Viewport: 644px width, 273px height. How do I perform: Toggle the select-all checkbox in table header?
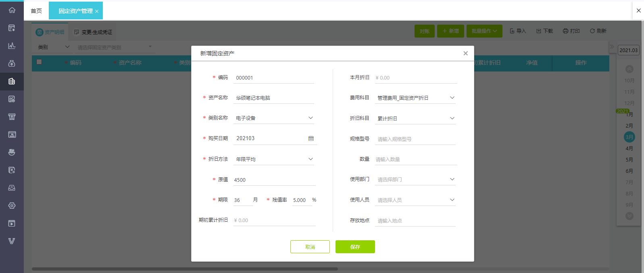click(39, 62)
